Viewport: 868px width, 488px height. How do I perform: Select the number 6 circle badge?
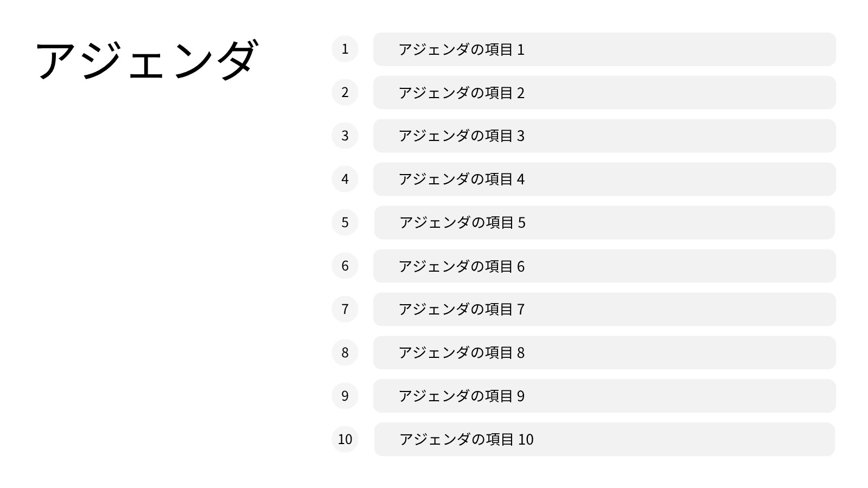coord(345,266)
